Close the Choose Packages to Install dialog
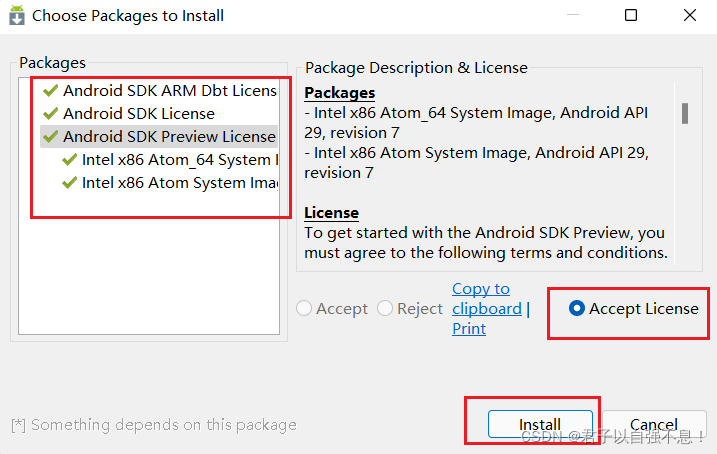This screenshot has height=454, width=717. (690, 16)
